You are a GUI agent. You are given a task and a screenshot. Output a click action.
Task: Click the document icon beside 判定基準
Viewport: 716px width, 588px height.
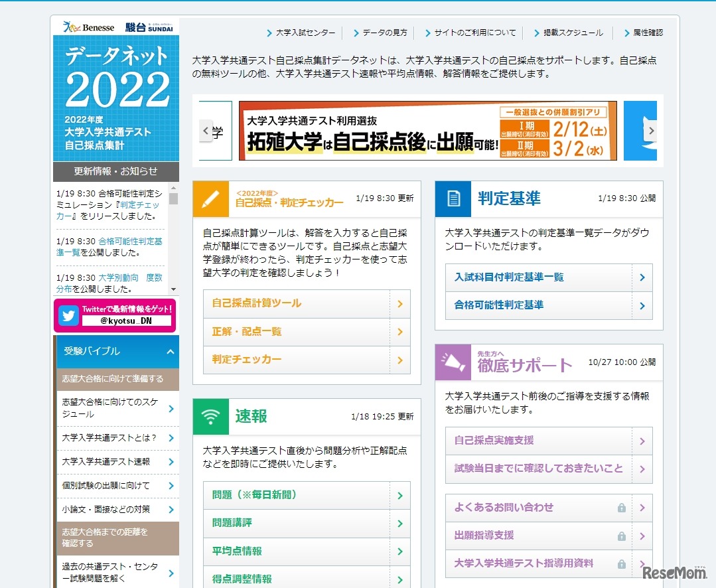453,198
